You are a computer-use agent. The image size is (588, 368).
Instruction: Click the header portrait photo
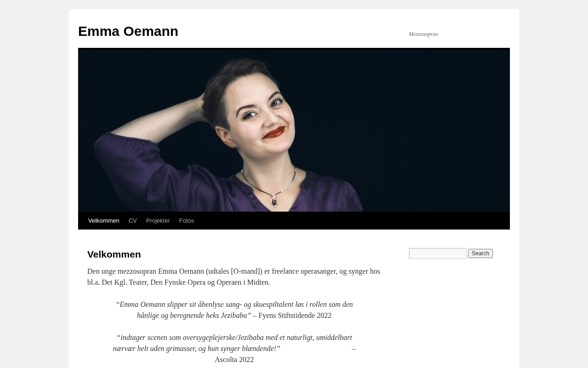pyautogui.click(x=294, y=130)
